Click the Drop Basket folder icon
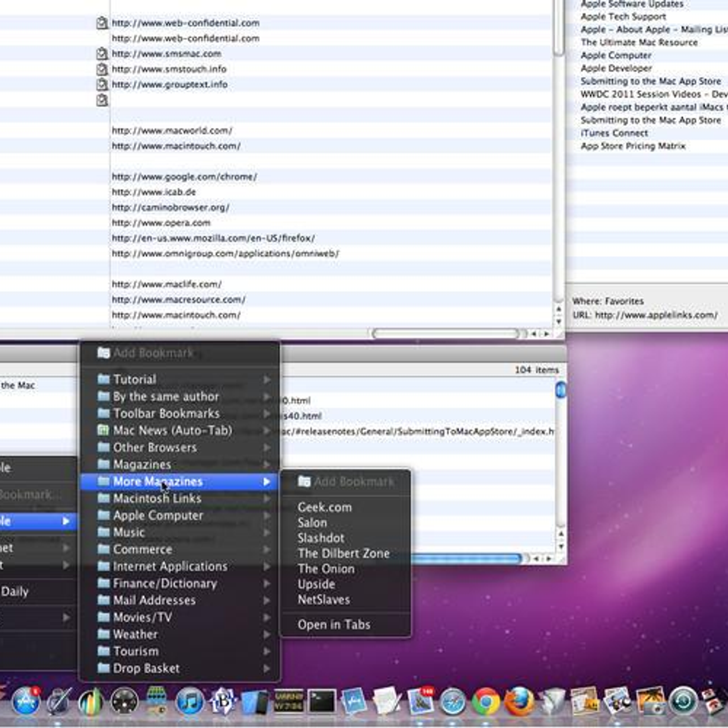Image resolution: width=728 pixels, height=728 pixels. pyautogui.click(x=104, y=668)
